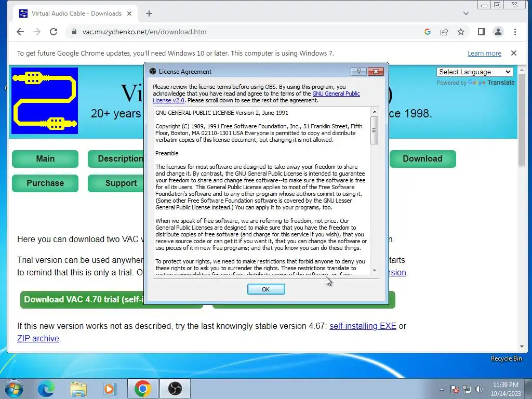Open File Explorer from taskbar
This screenshot has height=399, width=532.
tap(78, 389)
